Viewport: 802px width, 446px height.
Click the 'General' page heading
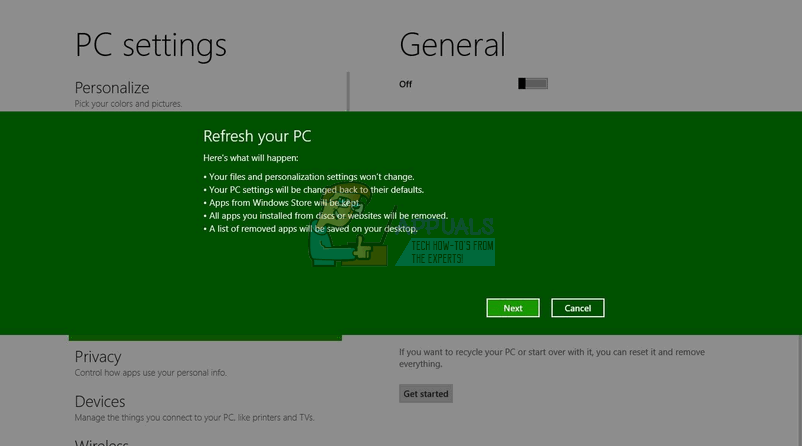coord(452,44)
